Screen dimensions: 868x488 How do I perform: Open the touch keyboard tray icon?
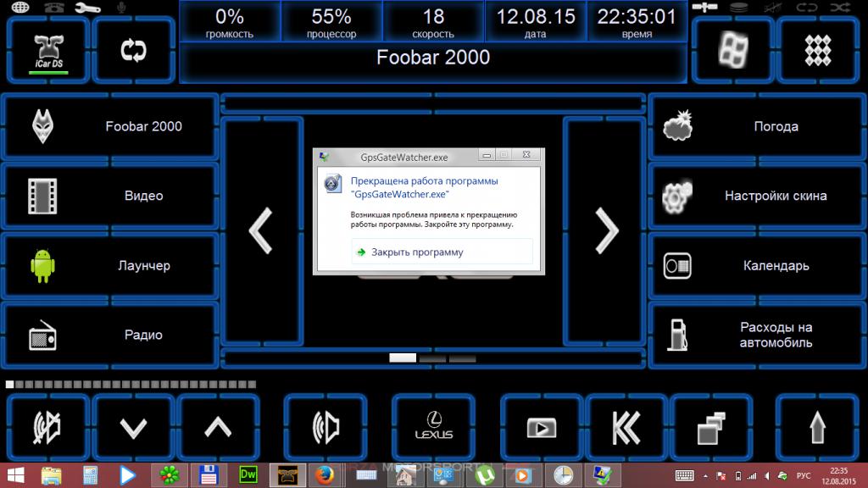point(684,475)
